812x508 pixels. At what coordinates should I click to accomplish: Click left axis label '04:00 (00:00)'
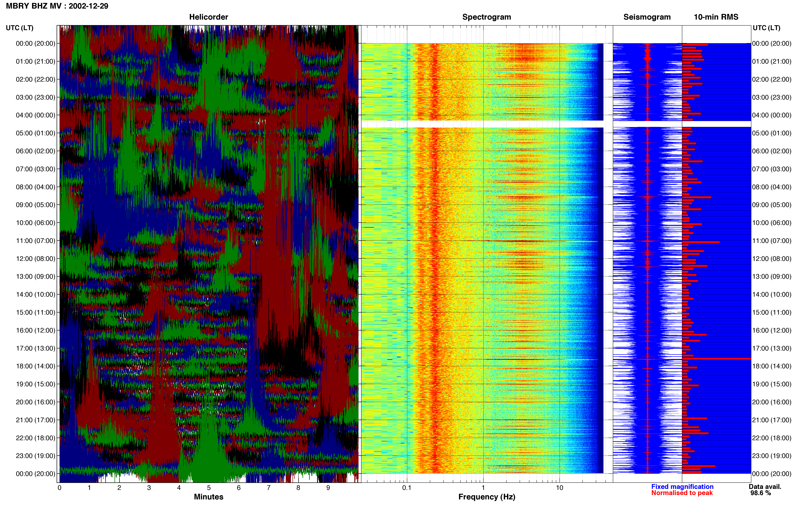(x=36, y=115)
